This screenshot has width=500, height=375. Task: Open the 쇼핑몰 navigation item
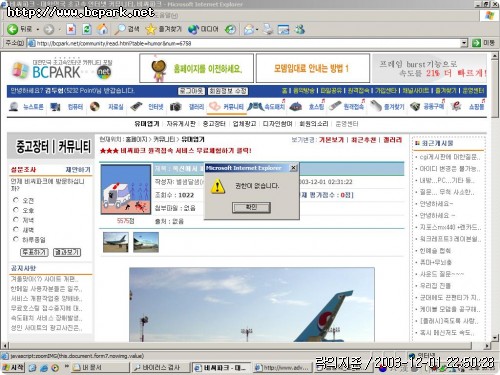click(x=467, y=107)
